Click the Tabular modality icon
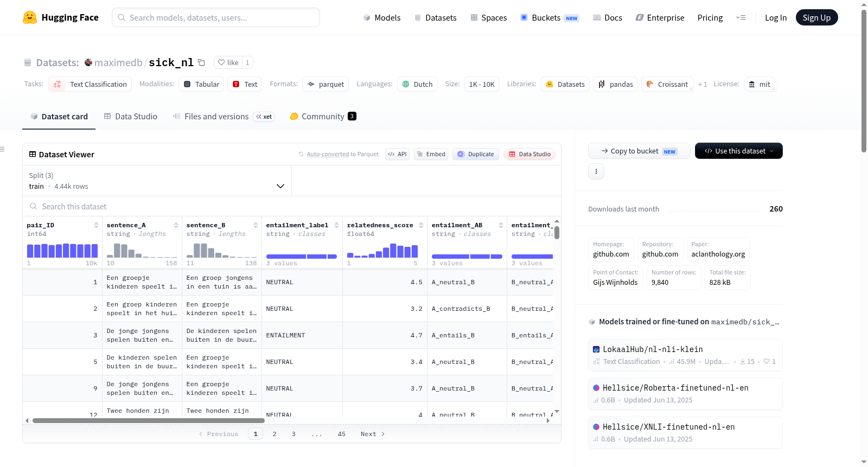 click(x=187, y=84)
